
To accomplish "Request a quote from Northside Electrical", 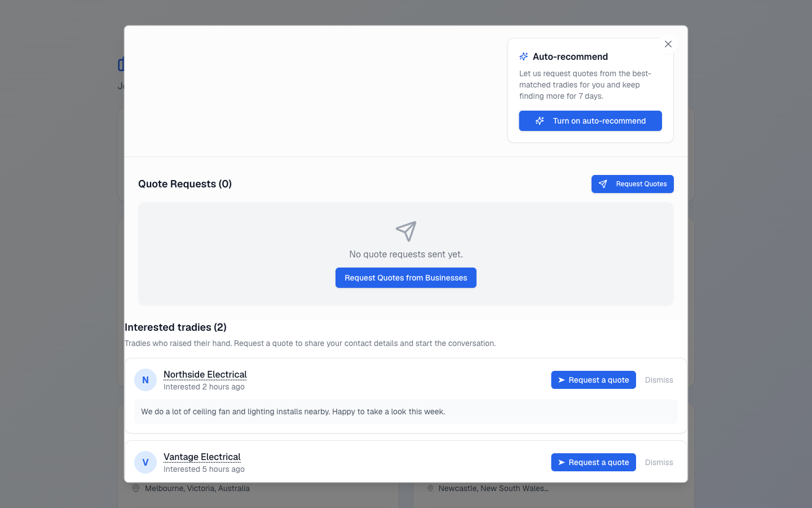I will [593, 380].
